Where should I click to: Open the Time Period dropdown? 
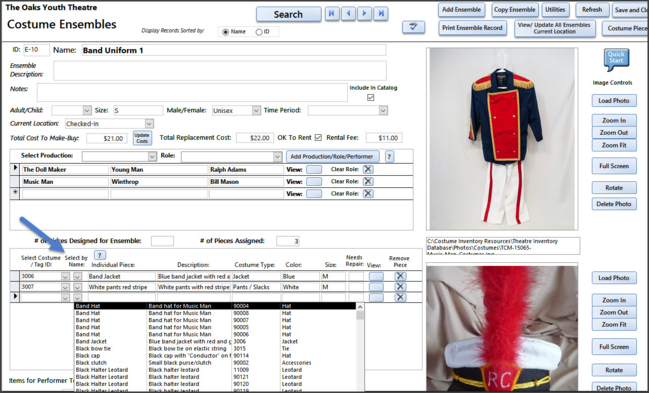(383, 111)
